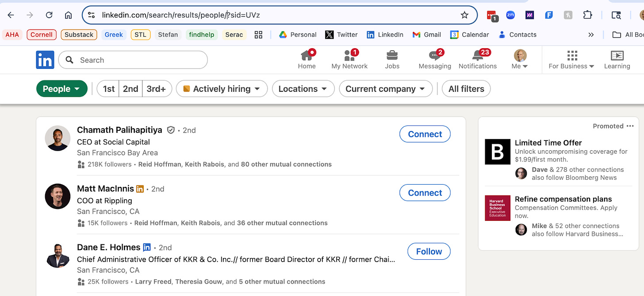Open the blue F extension icon
Image resolution: width=644 pixels, height=296 pixels.
click(549, 15)
